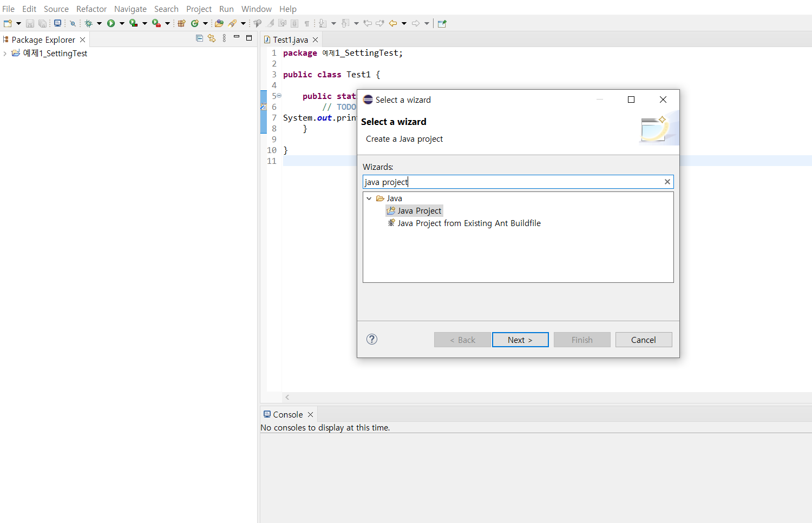Minimize the Package Explorer view
This screenshot has width=812, height=523.
pyautogui.click(x=237, y=37)
